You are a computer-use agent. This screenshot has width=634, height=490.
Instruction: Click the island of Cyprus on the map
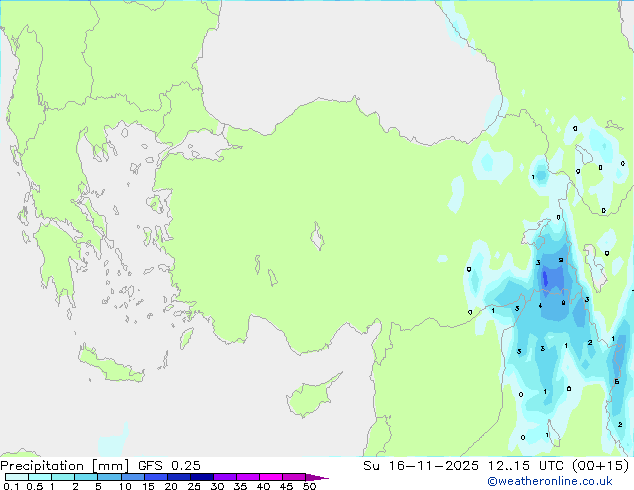[305, 398]
